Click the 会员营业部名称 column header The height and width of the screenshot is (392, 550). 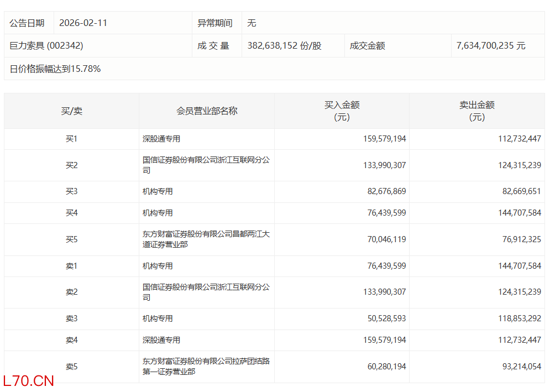[207, 111]
